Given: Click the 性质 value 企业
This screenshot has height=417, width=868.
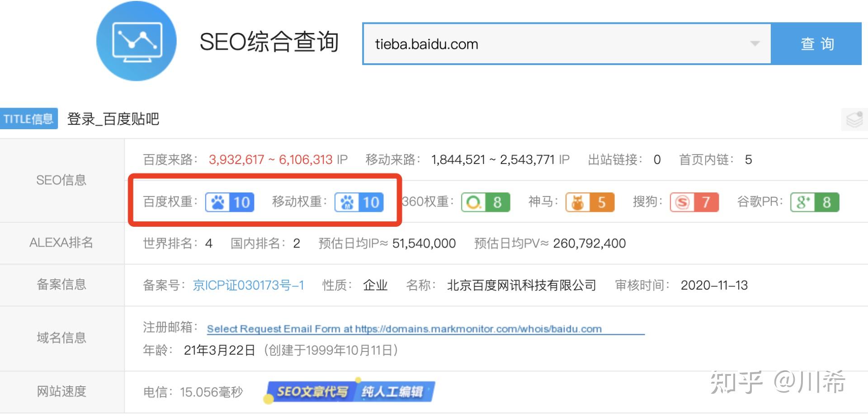Looking at the screenshot, I should 375,286.
